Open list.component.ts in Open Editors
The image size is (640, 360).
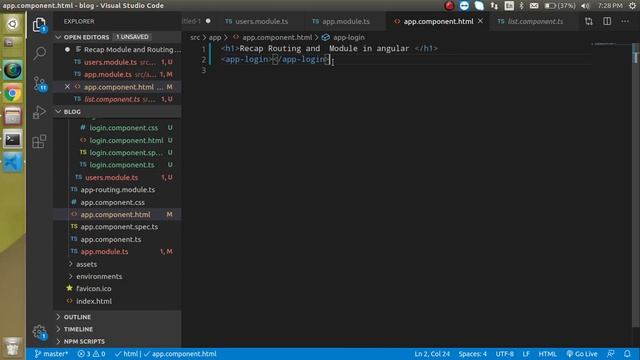coord(118,99)
